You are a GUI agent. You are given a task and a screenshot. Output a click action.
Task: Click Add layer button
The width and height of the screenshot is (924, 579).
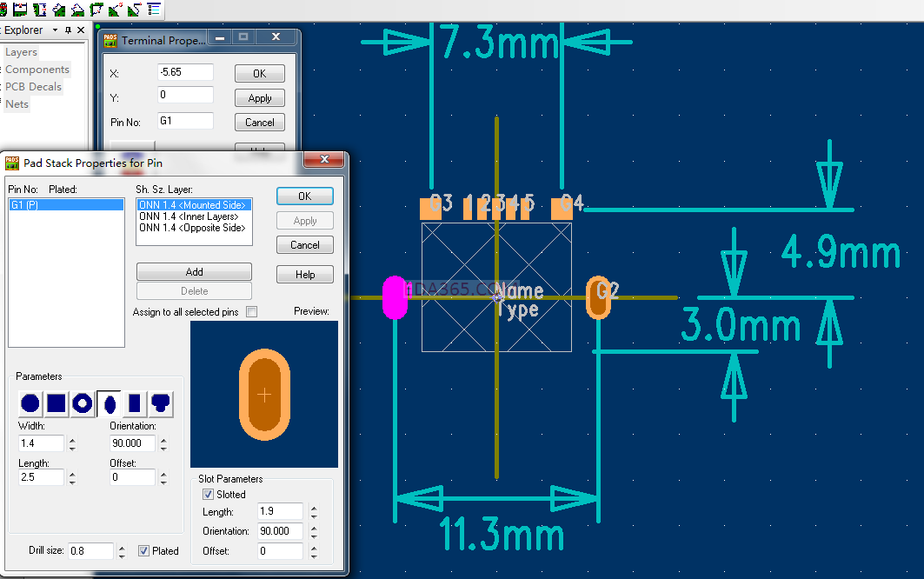point(194,272)
